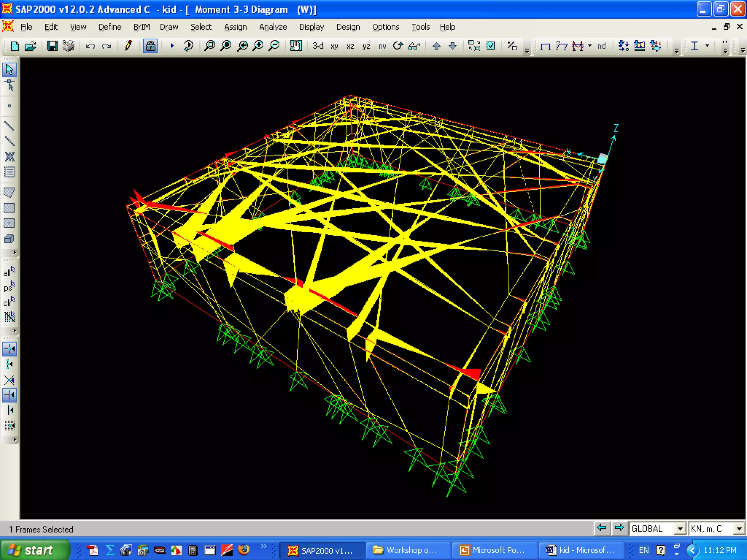Switch to 3-d view button
Viewport: 747px width, 560px height.
pos(318,46)
